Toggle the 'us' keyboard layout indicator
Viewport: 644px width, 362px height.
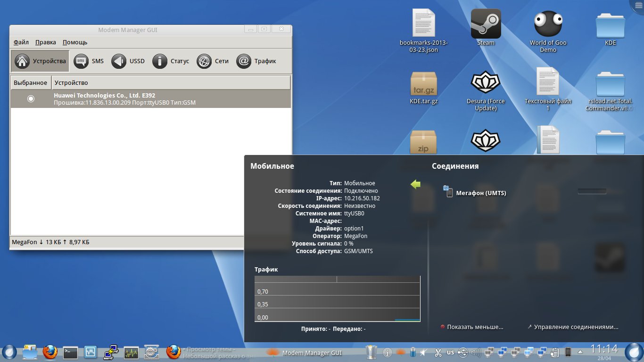(450, 352)
